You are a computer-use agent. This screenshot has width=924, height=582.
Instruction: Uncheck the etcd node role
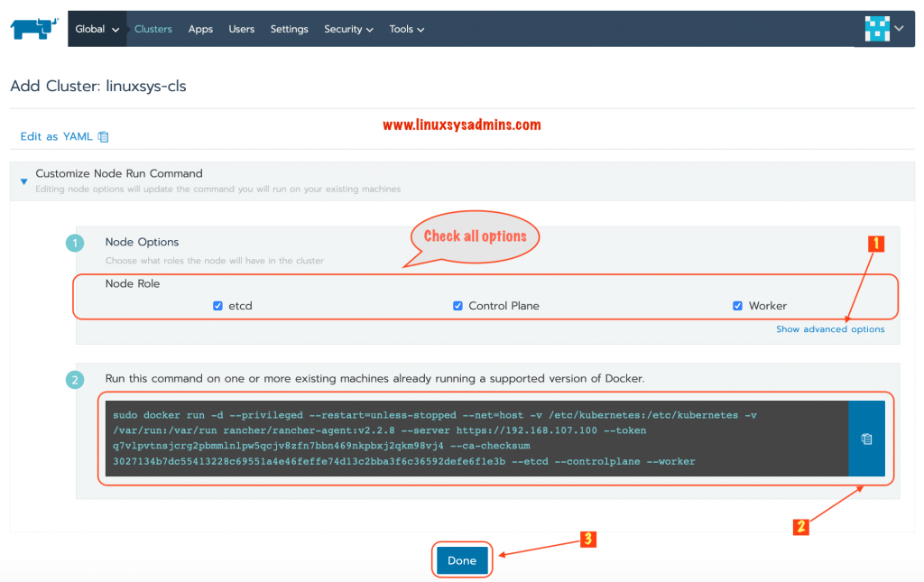218,306
